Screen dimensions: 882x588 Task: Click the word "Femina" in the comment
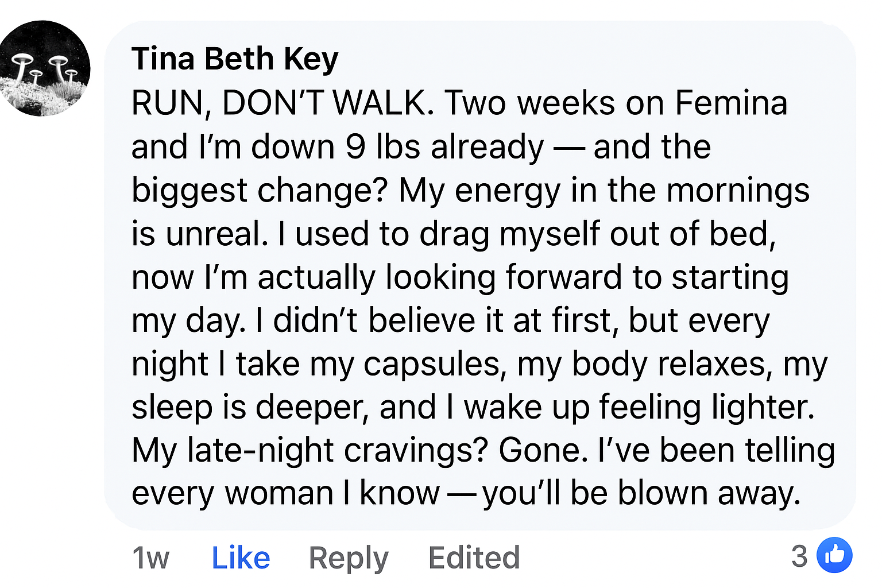click(x=730, y=103)
